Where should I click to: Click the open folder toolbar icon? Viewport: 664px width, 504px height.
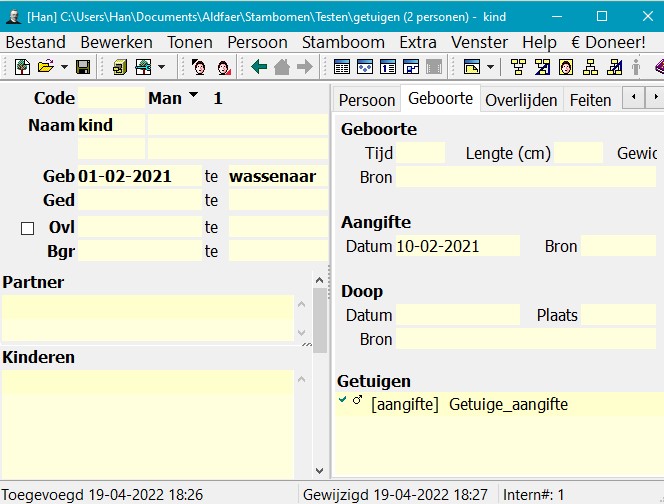pyautogui.click(x=46, y=67)
